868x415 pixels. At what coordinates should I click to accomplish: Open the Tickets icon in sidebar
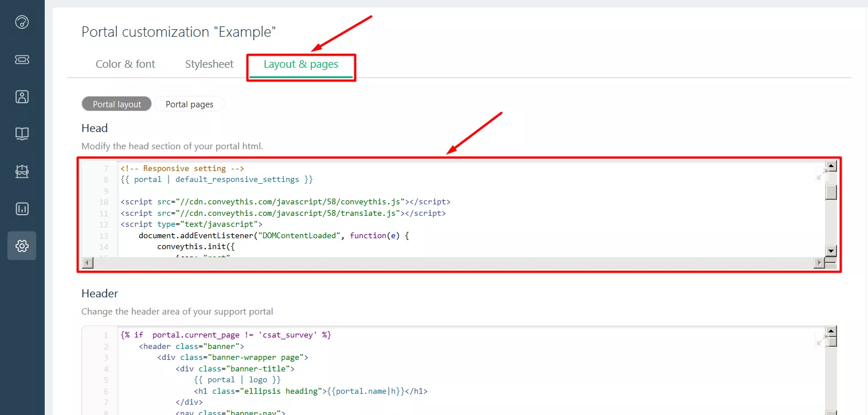pyautogui.click(x=22, y=60)
